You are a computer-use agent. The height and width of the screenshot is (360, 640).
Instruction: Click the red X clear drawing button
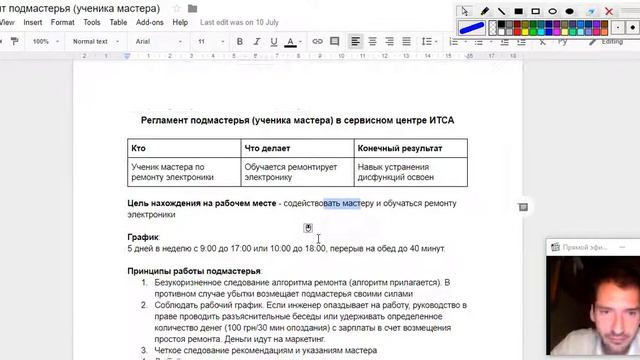pos(609,11)
